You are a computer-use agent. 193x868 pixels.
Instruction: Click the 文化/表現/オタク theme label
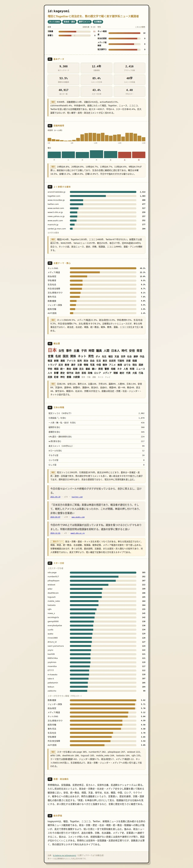coord(55,293)
